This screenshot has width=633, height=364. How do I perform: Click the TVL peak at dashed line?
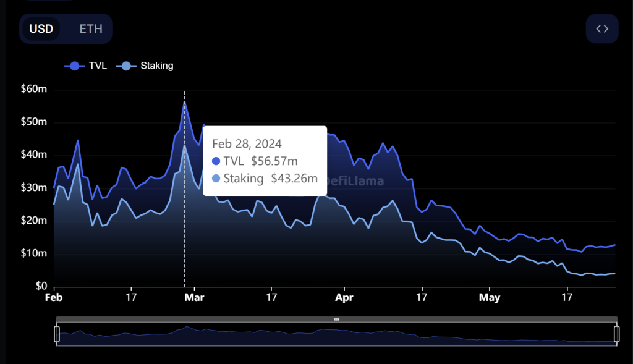[x=184, y=101]
